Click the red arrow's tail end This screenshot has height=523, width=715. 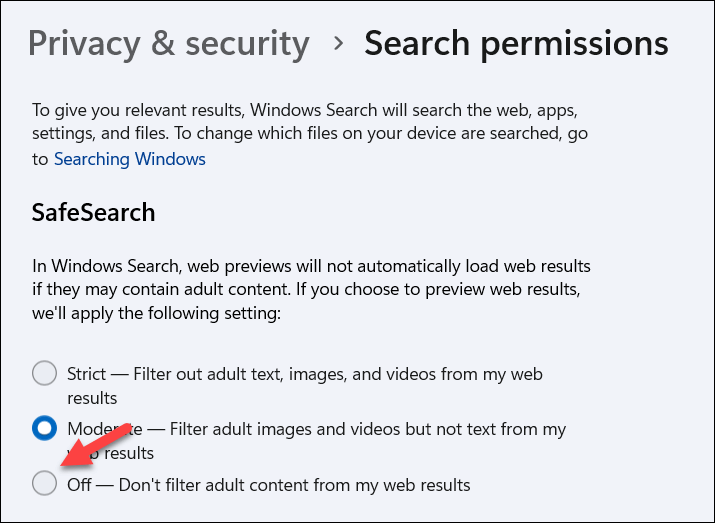coord(129,430)
